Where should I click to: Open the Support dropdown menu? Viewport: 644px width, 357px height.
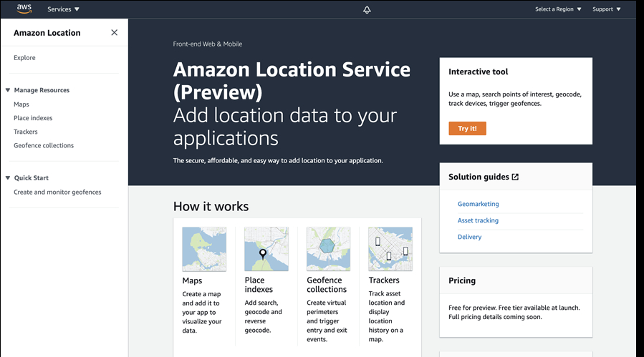click(606, 9)
